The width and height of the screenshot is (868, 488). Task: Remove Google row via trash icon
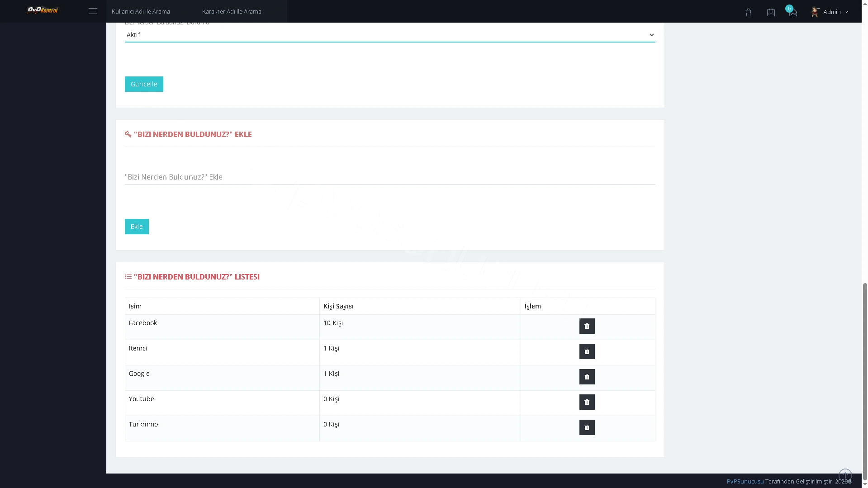[x=587, y=377]
